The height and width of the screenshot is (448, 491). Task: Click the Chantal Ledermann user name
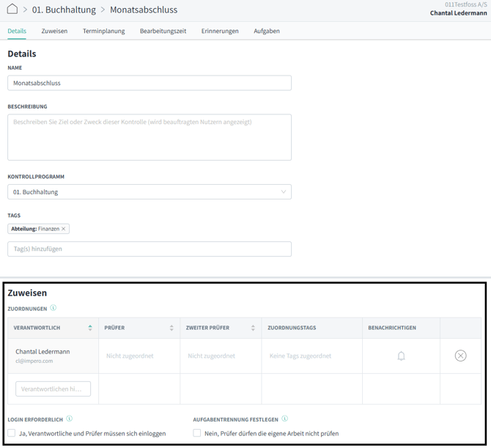coord(461,13)
